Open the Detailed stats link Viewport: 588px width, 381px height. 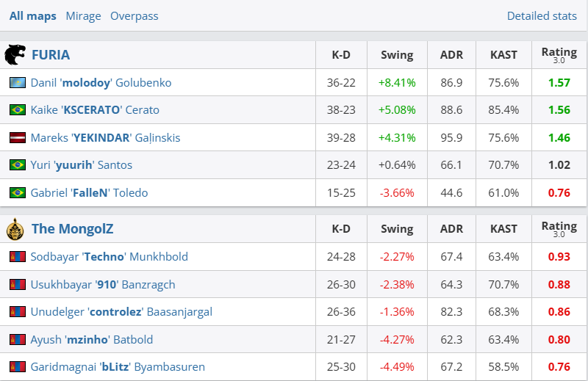pyautogui.click(x=542, y=16)
